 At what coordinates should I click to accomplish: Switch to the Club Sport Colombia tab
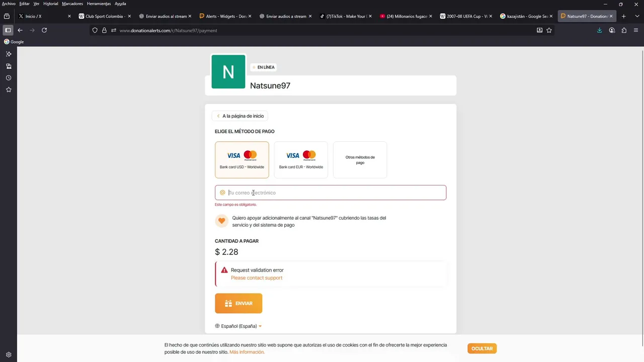[x=102, y=16]
